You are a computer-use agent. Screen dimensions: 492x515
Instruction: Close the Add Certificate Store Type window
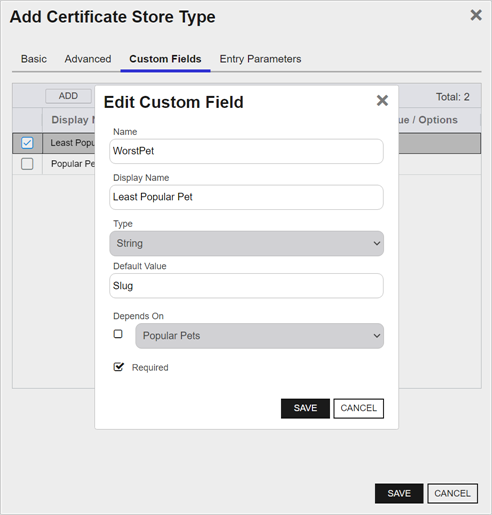click(476, 15)
